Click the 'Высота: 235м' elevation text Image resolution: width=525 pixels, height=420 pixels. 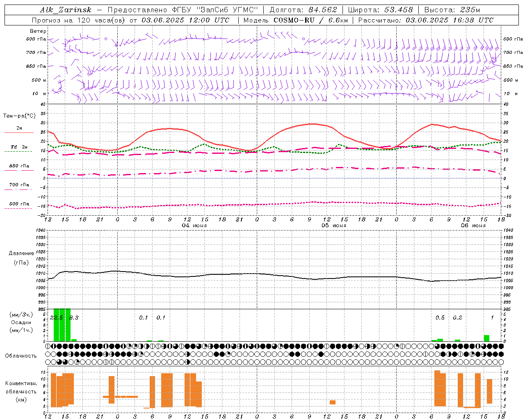[452, 10]
